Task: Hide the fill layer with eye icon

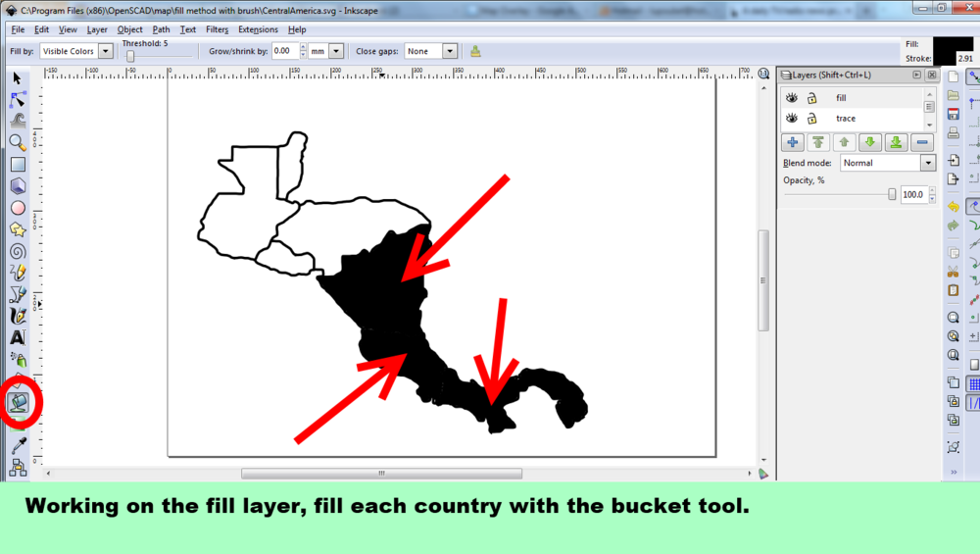Action: (792, 98)
